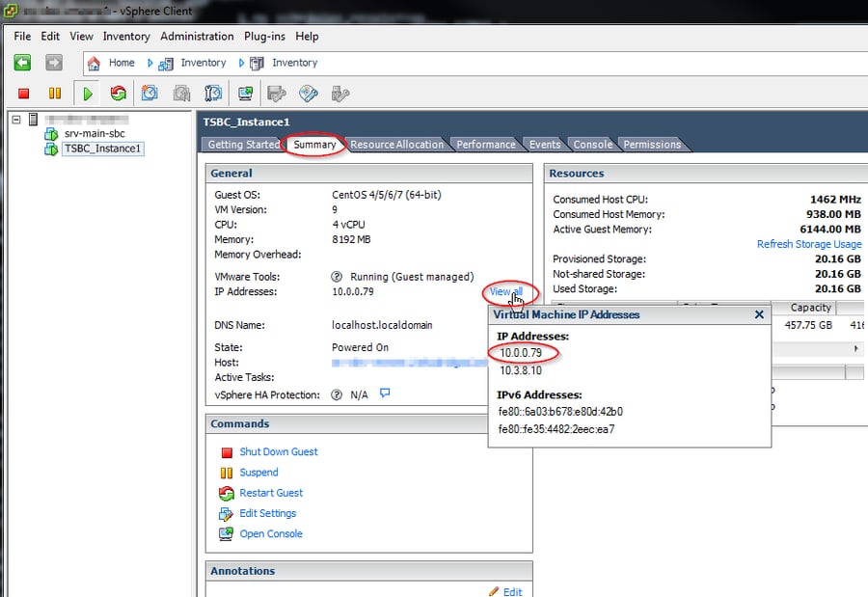This screenshot has height=597, width=868.
Task: Click the Annotations Edit pencil icon
Action: [x=494, y=591]
